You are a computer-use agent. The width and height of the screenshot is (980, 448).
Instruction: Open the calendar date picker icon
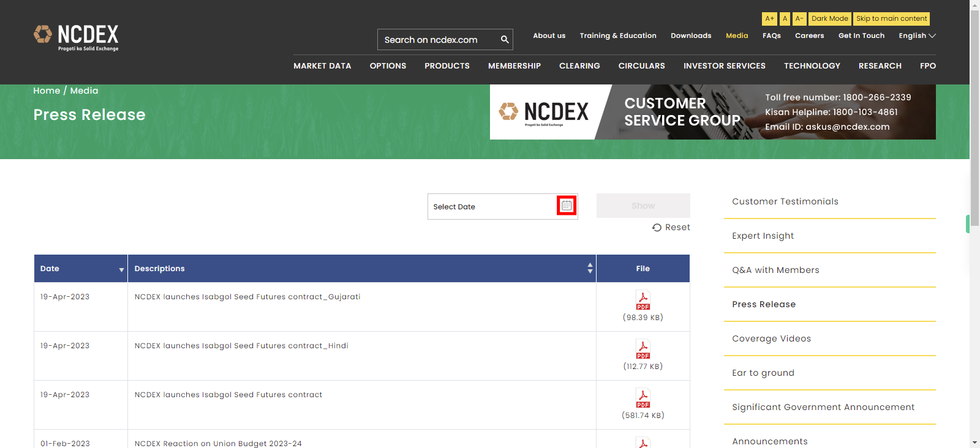click(567, 206)
